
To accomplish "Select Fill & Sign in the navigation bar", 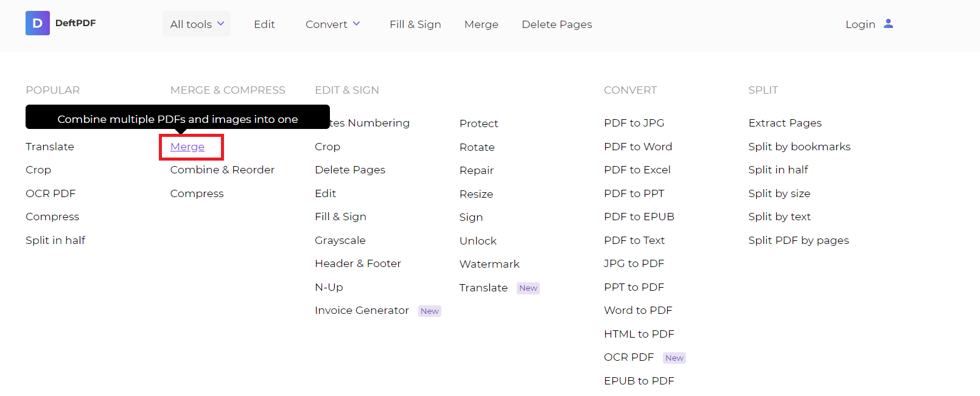I will point(415,24).
